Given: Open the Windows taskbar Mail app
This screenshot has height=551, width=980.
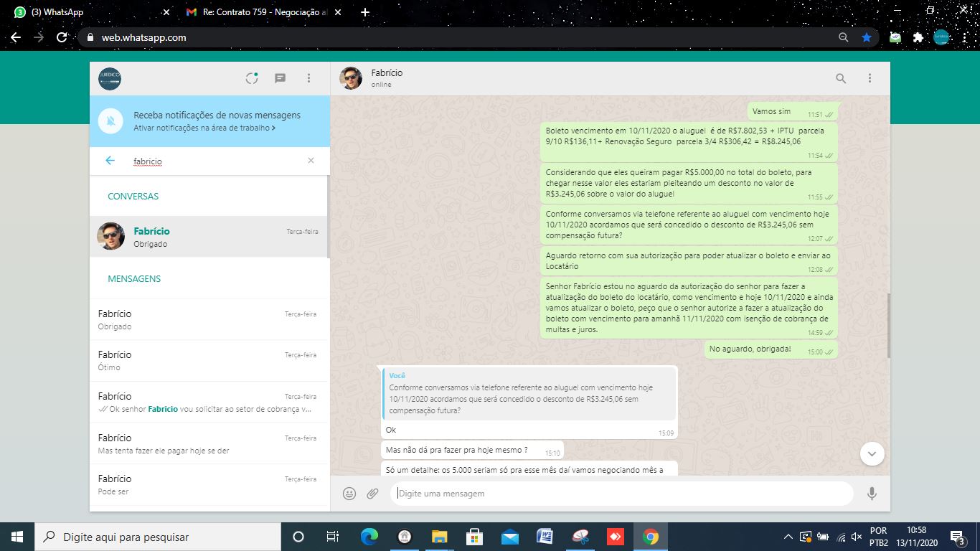Looking at the screenshot, I should tap(510, 537).
